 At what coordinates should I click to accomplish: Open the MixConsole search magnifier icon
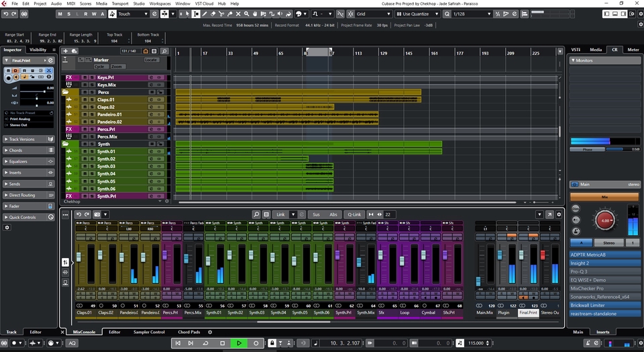coord(256,214)
